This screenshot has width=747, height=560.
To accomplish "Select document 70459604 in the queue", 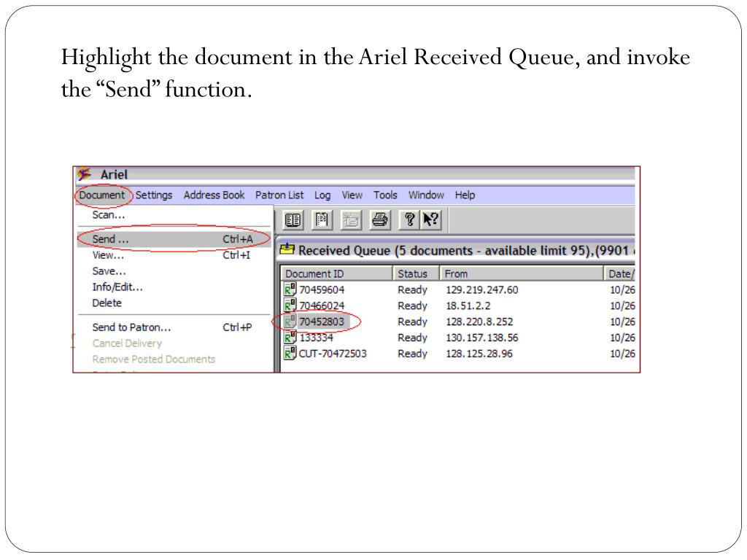I will (322, 289).
